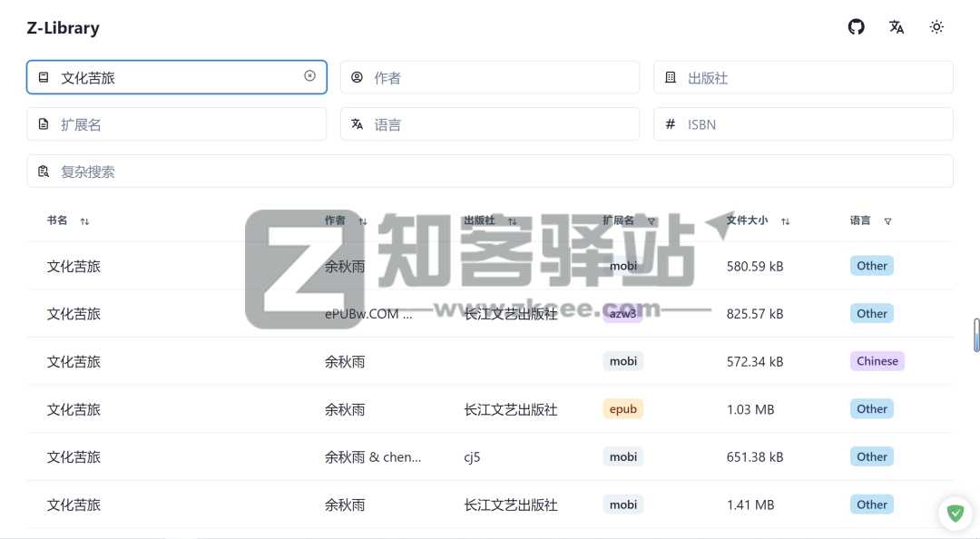
Task: Open the 语言 column filter dropdown
Action: pyautogui.click(x=887, y=220)
